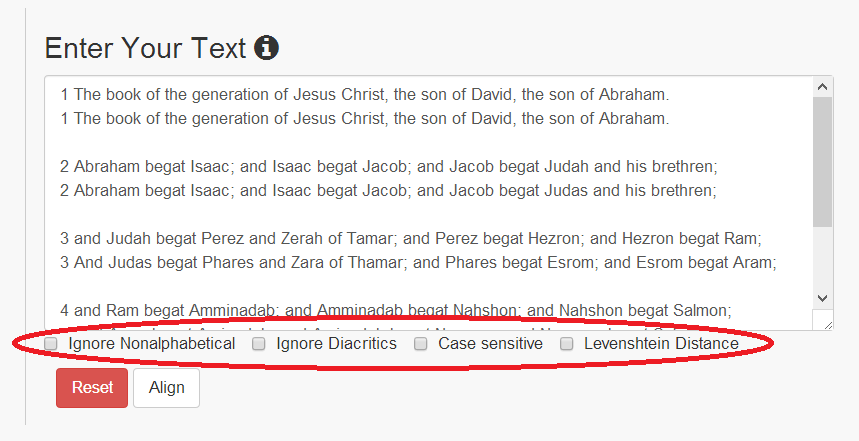This screenshot has width=859, height=441.
Task: Click the text area's vertical scrollbar thumb
Action: [x=822, y=160]
